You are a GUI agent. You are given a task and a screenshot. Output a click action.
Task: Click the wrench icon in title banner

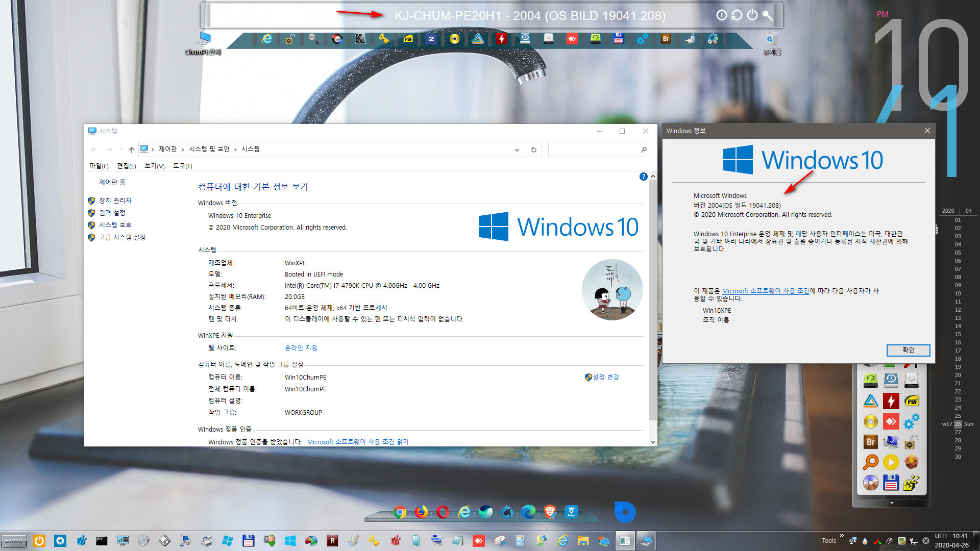768,15
